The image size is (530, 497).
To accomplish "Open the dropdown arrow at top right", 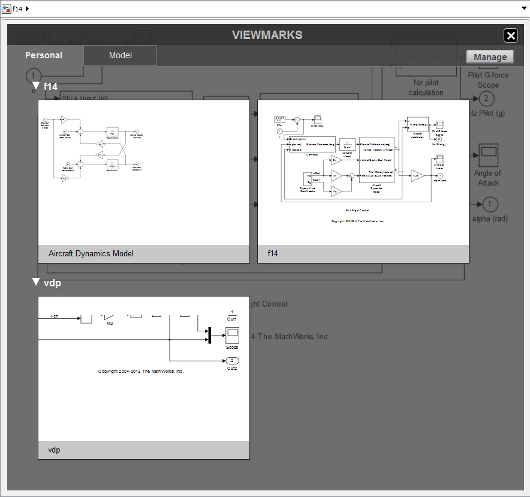I will (524, 9).
